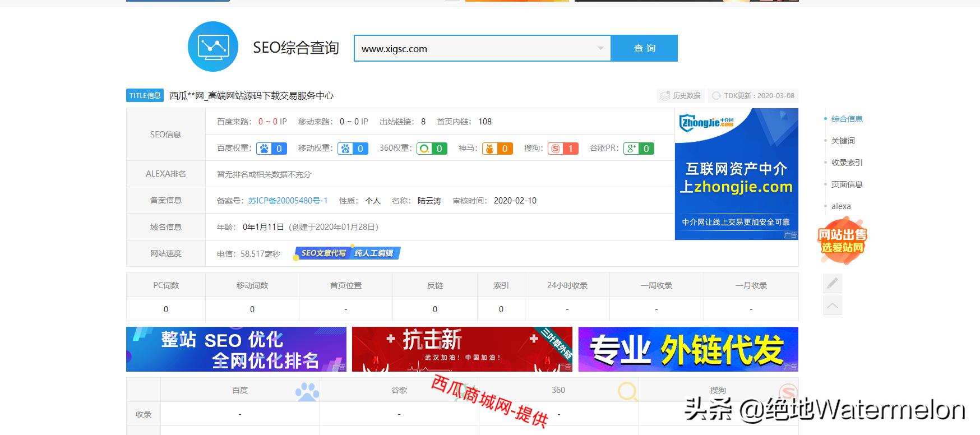Click the 百度来路 value 0 ~ 0 IP
Viewport: 980px width, 435px height.
coord(272,122)
